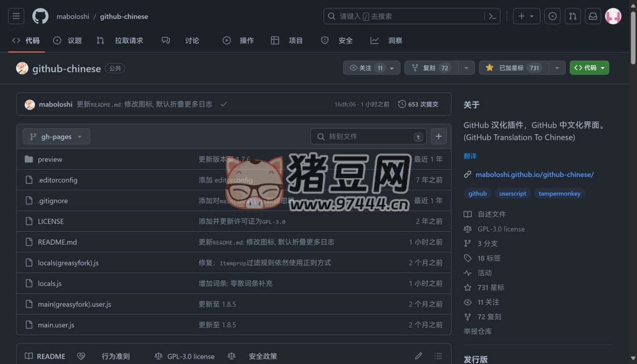Image resolution: width=637 pixels, height=364 pixels.
Task: Open the command palette icon
Action: pyautogui.click(x=492, y=16)
